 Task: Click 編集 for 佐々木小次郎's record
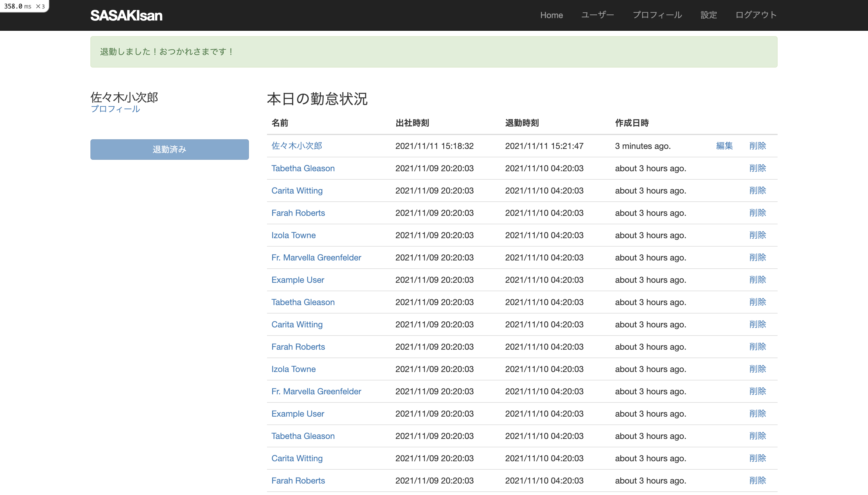point(724,146)
